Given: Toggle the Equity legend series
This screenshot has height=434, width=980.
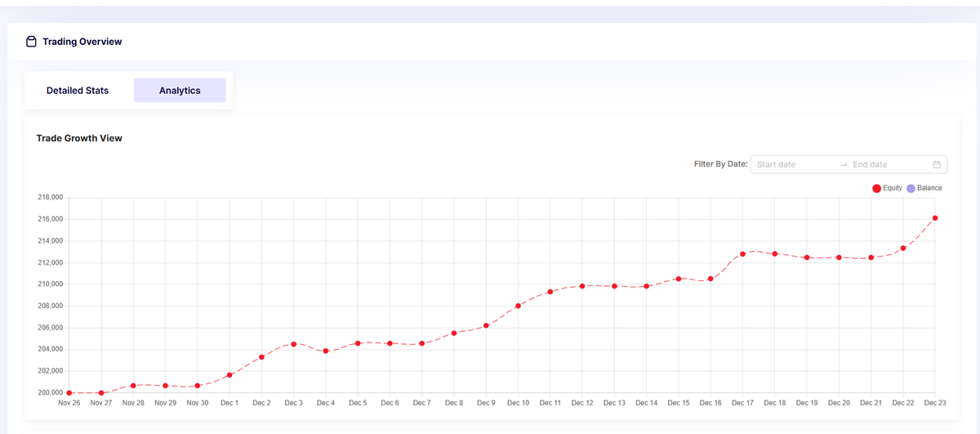Looking at the screenshot, I should point(887,188).
